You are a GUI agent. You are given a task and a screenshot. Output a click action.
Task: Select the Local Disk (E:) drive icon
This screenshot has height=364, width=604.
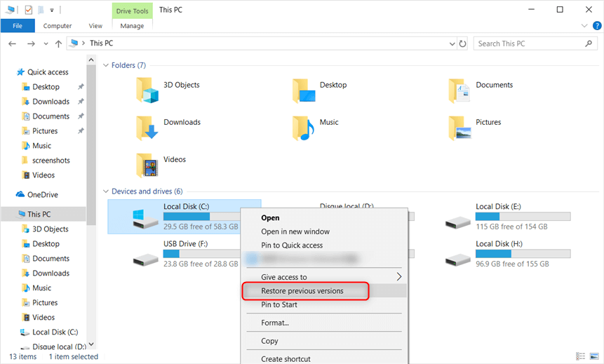pyautogui.click(x=458, y=219)
